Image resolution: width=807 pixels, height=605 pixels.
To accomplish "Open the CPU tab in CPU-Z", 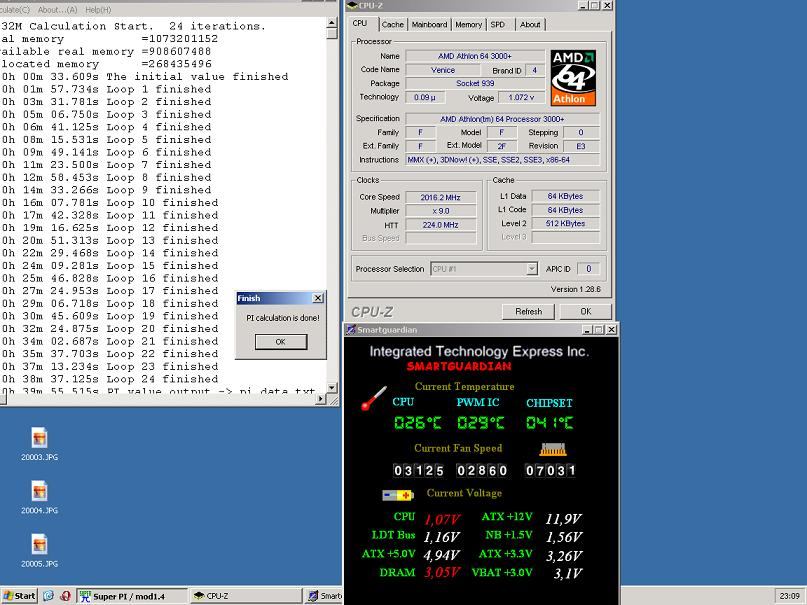I will click(360, 24).
